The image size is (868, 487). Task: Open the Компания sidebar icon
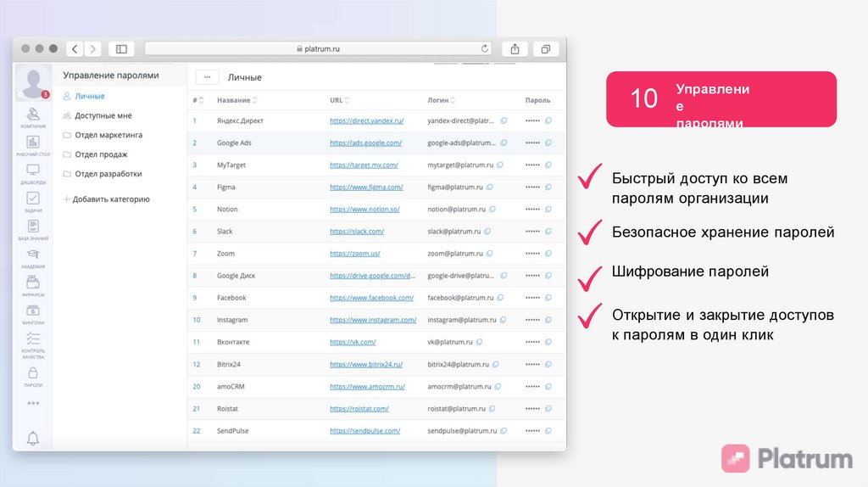[33, 115]
